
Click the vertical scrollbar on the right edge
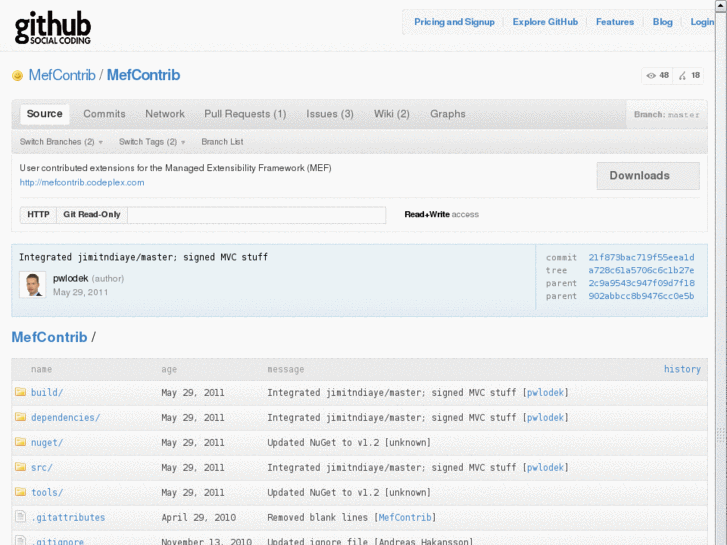point(721,272)
